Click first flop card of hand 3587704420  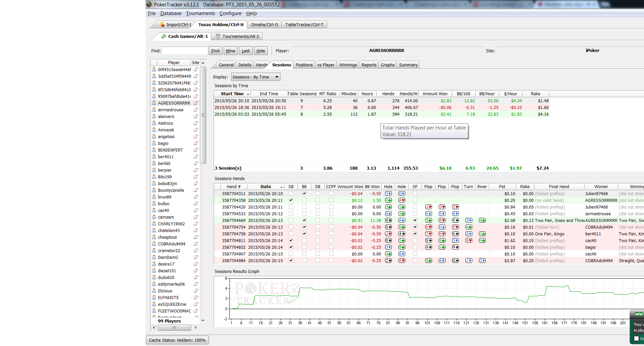(429, 207)
